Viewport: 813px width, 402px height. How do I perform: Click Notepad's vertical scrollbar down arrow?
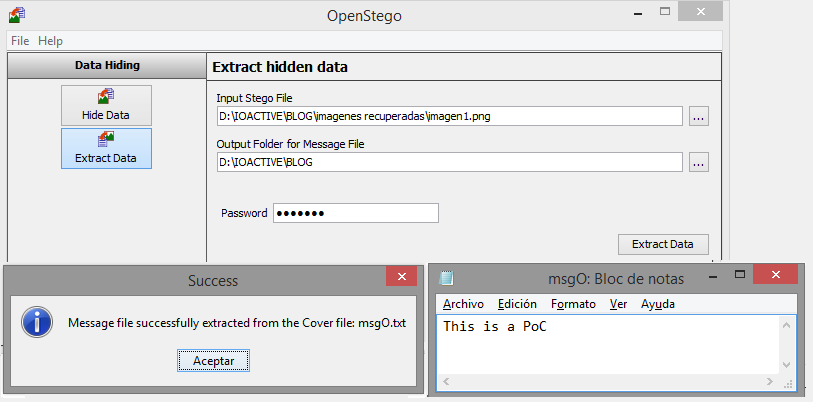[x=786, y=365]
